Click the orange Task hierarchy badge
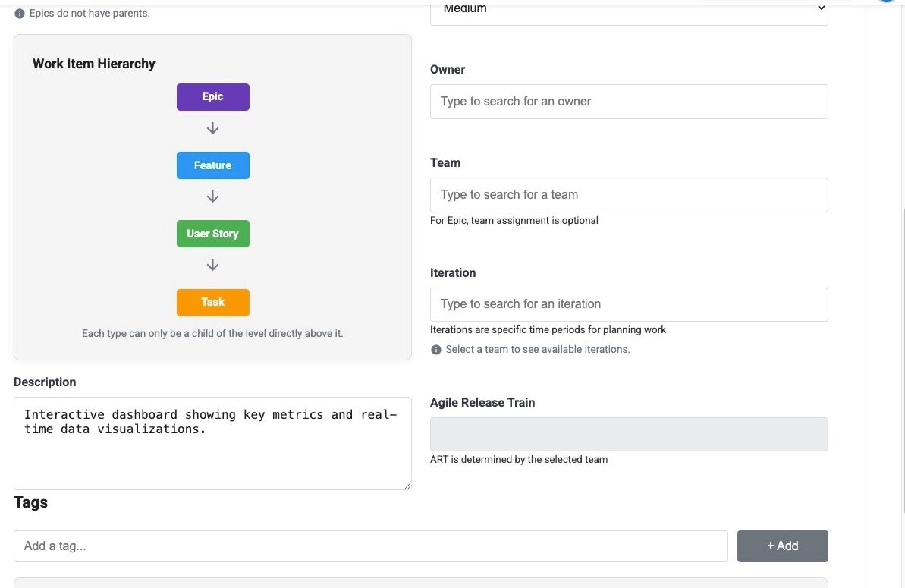 click(x=213, y=302)
